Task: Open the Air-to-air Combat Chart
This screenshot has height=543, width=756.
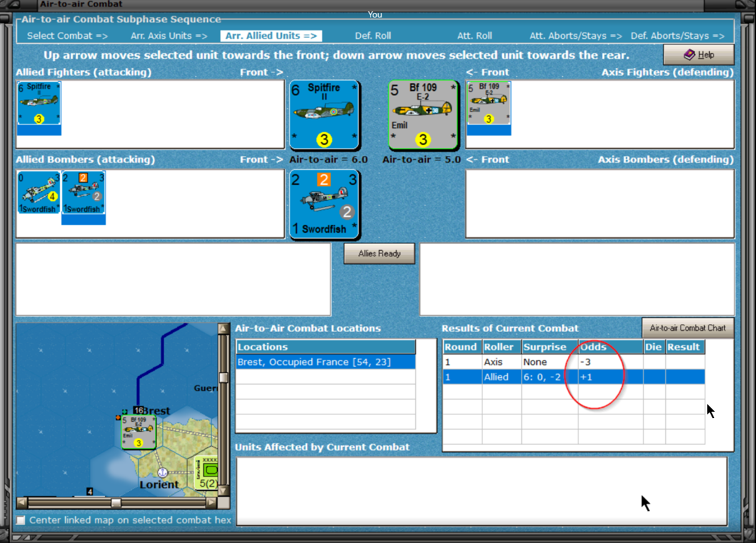Action: [x=688, y=327]
